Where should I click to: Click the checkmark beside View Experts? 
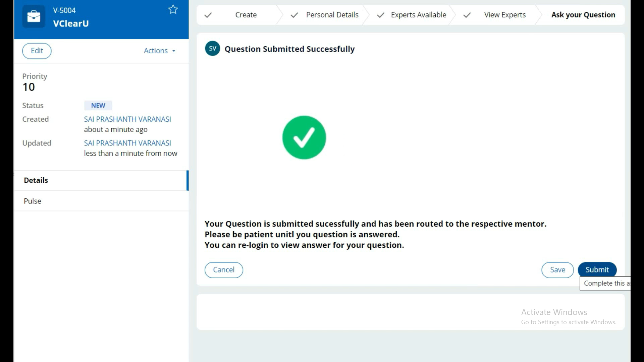[467, 15]
